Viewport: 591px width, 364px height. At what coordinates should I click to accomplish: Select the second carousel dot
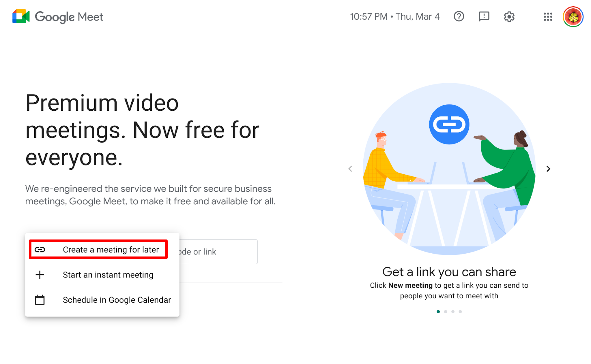446,311
